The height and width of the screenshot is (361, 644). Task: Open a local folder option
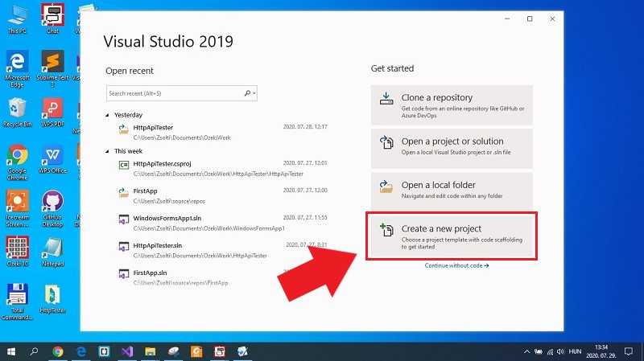click(452, 192)
